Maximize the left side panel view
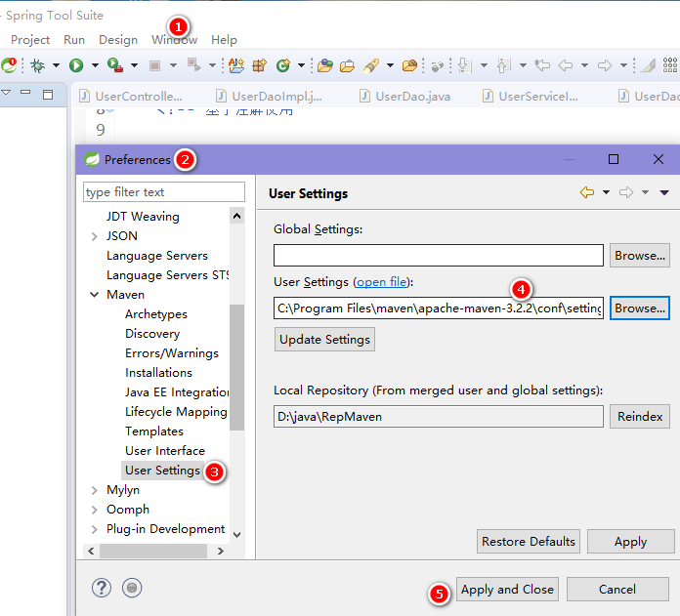The image size is (680, 616). point(48,94)
